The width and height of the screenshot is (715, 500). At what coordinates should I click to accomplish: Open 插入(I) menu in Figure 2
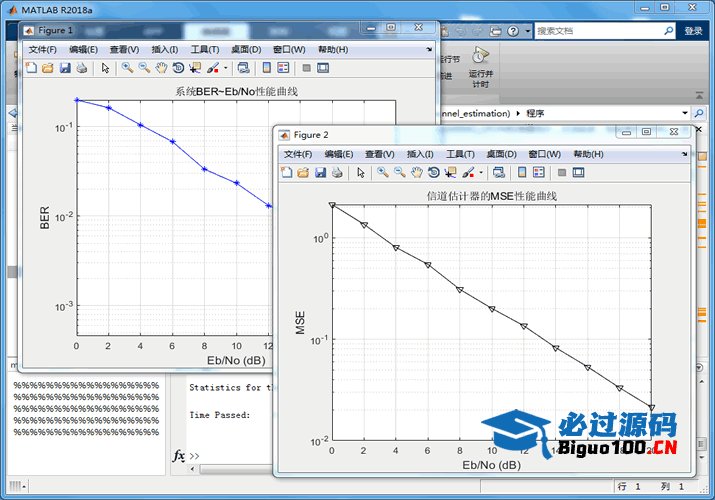(x=420, y=154)
